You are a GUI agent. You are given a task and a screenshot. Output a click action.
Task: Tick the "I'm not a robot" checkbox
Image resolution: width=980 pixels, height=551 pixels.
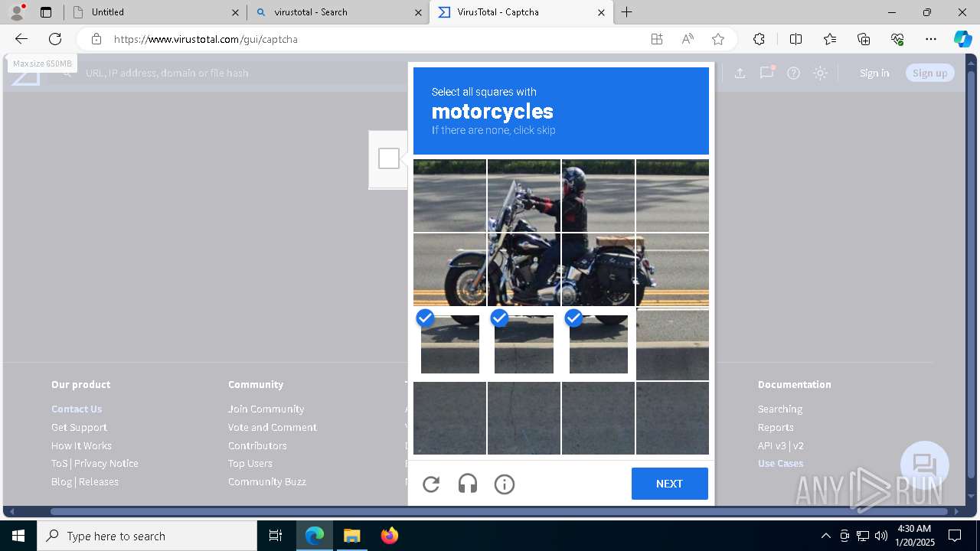point(389,158)
